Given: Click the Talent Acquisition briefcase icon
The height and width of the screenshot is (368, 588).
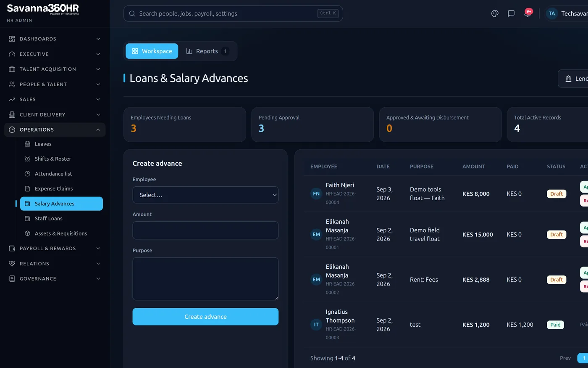Looking at the screenshot, I should [12, 69].
